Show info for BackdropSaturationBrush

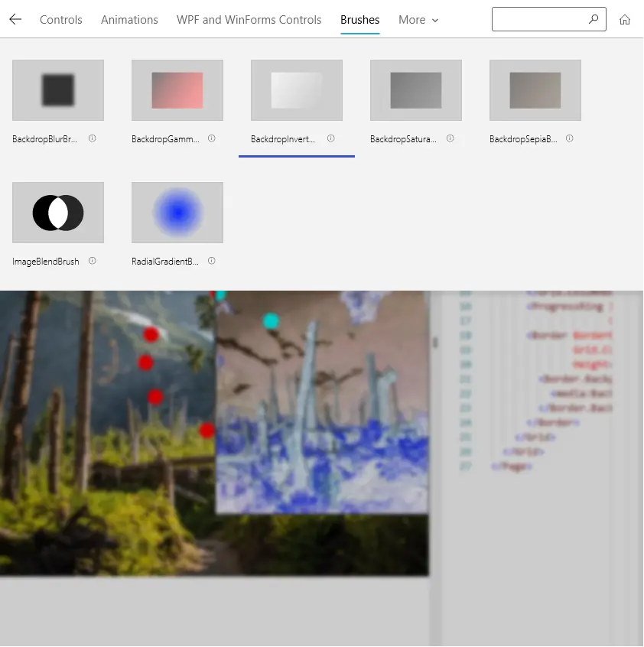[x=450, y=138]
